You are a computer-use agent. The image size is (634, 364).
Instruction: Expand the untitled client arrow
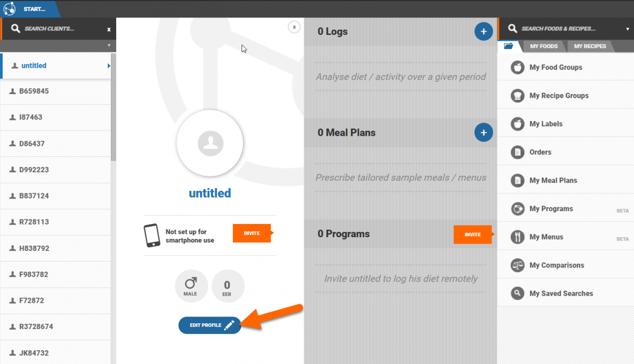(x=109, y=66)
